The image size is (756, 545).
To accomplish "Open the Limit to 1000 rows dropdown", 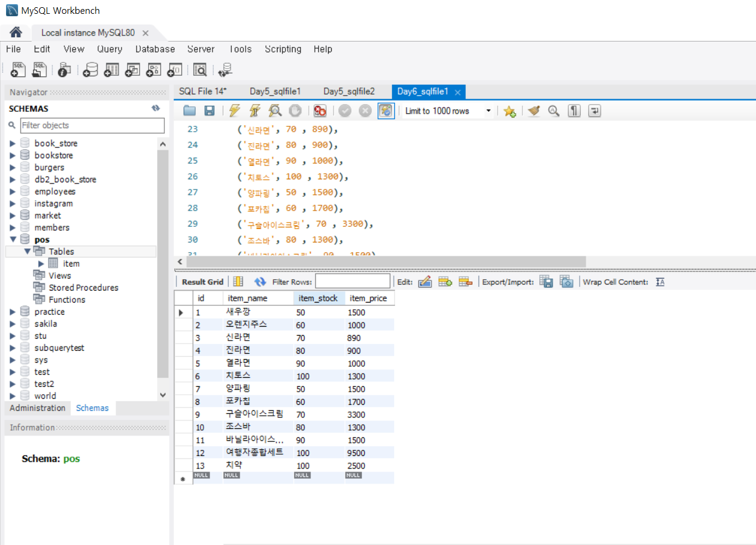I will [488, 111].
